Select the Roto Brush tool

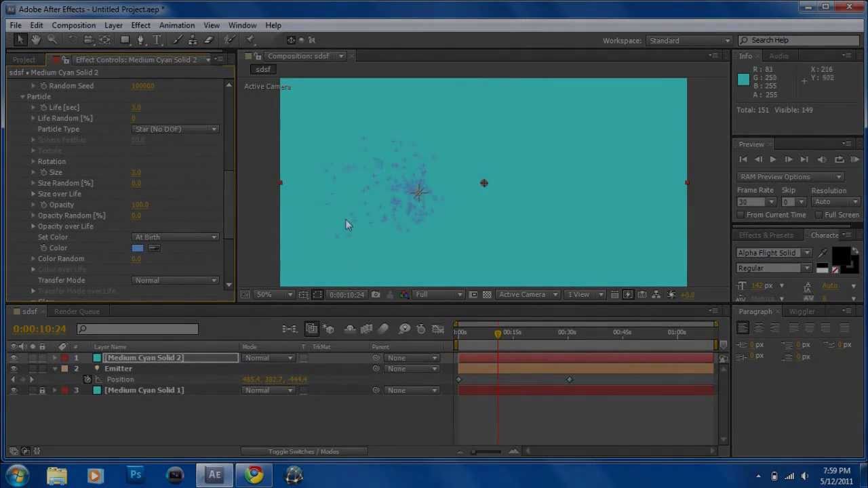coord(230,40)
